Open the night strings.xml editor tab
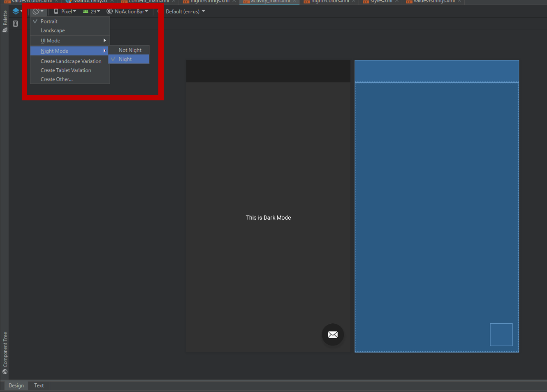Image resolution: width=547 pixels, height=392 pixels. (x=209, y=2)
